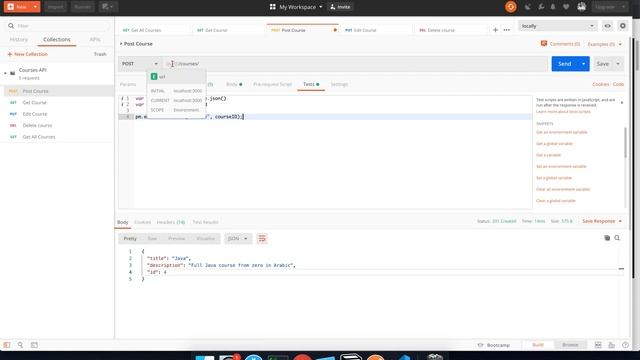The width and height of the screenshot is (640, 360).
Task: Click the heart icon in the header
Action: point(566,7)
